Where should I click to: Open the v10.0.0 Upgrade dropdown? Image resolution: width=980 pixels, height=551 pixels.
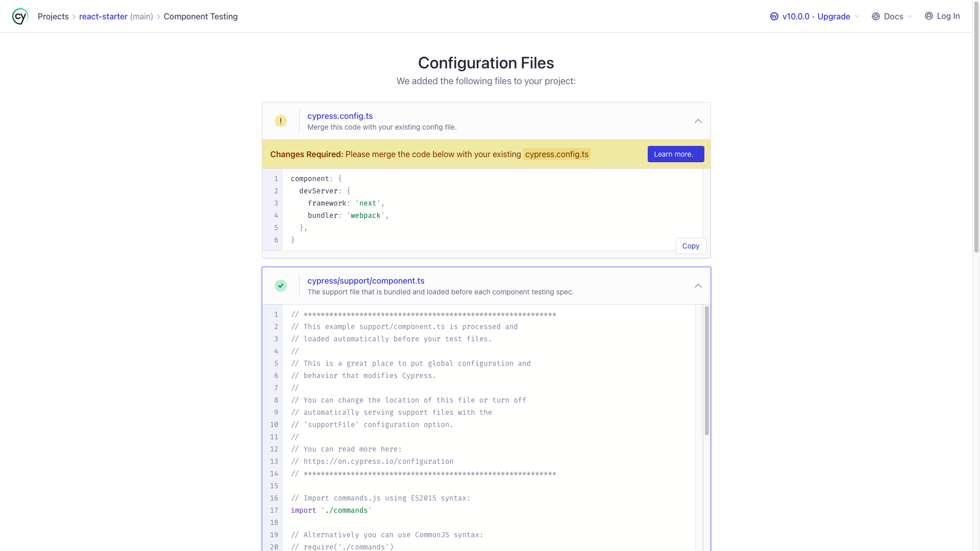(856, 16)
